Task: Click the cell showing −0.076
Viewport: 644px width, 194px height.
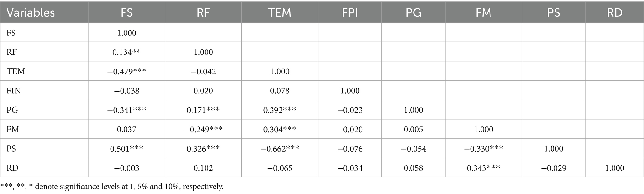Action: click(x=350, y=149)
